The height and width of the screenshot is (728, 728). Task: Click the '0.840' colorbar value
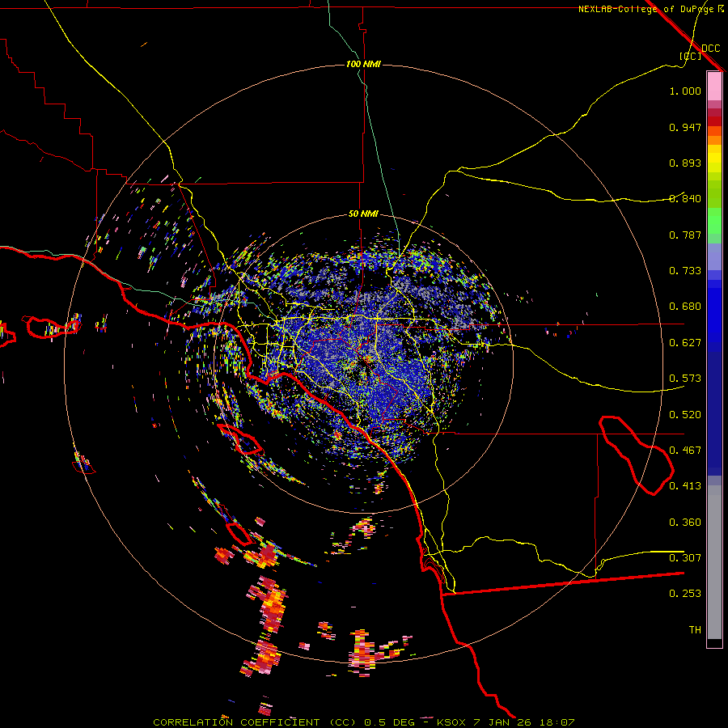[x=685, y=199]
